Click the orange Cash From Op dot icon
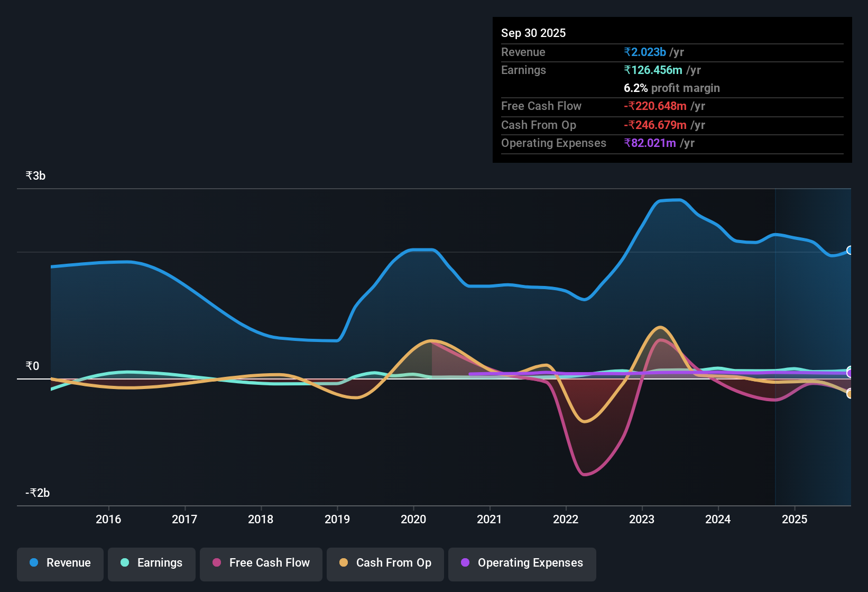The width and height of the screenshot is (868, 592). 344,563
